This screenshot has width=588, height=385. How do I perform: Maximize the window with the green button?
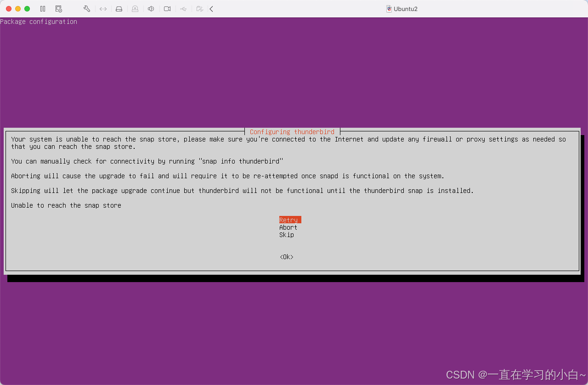27,9
